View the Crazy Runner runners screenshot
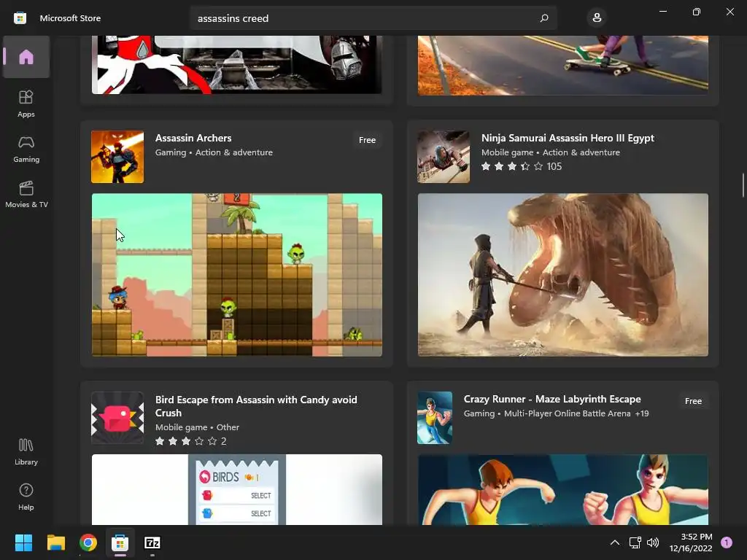747x560 pixels. pos(562,489)
